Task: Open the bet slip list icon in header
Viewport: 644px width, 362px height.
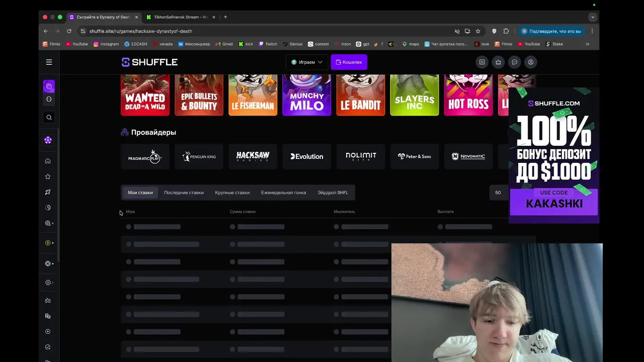Action: click(x=482, y=62)
